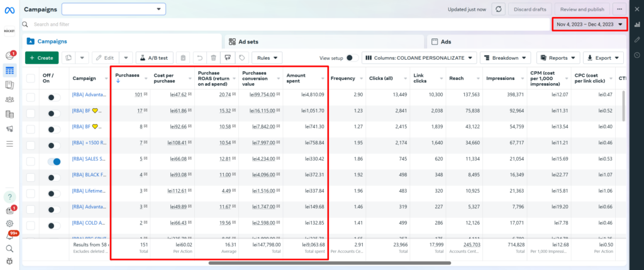644x270 pixels.
Task: Open the Columns: COLOANE PERSONALIZATE dropdown
Action: coord(419,58)
